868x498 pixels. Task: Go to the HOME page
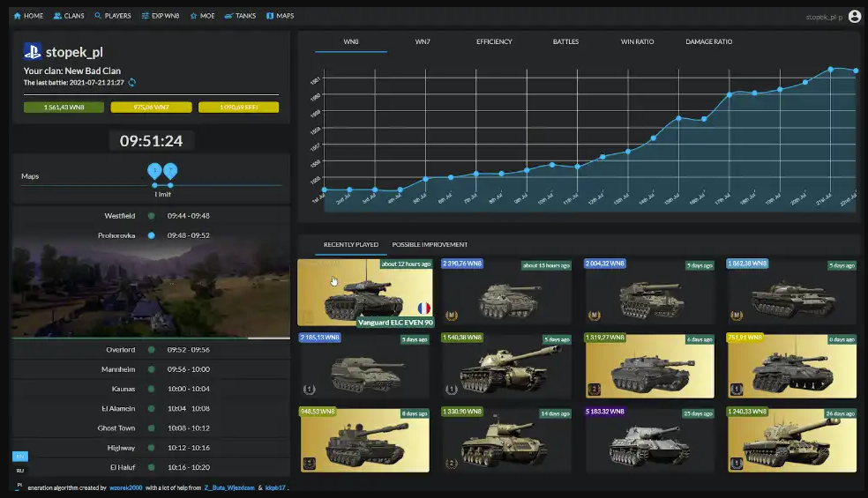pyautogui.click(x=28, y=16)
